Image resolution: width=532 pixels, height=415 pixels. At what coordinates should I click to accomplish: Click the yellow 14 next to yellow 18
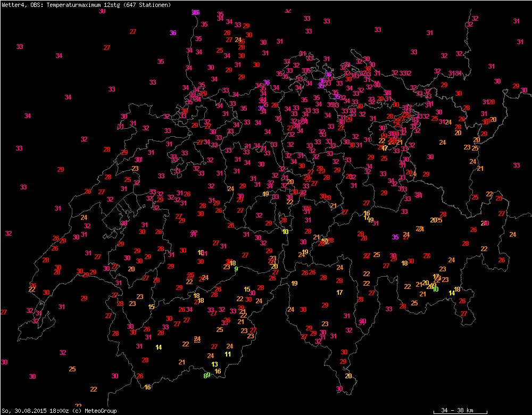point(452,293)
